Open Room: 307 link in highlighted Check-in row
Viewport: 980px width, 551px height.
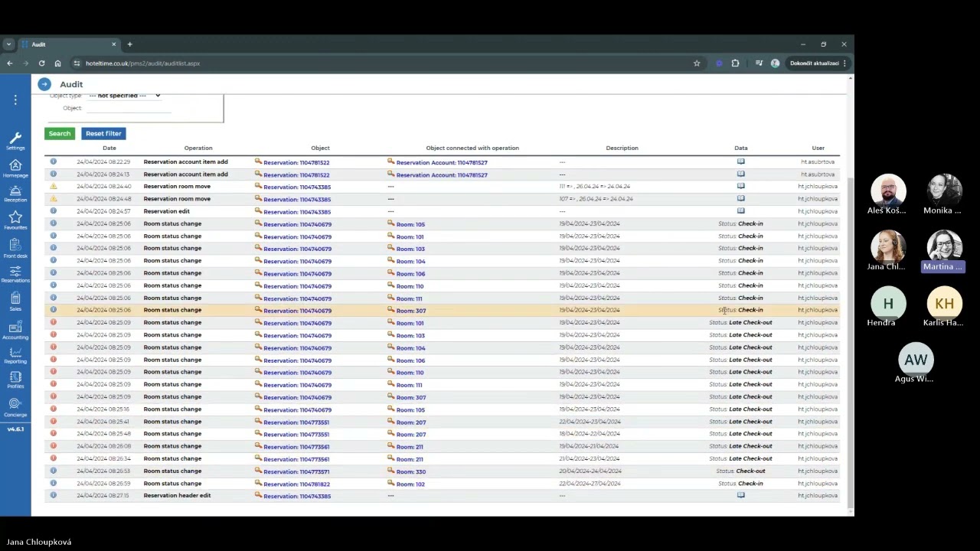pyautogui.click(x=411, y=311)
